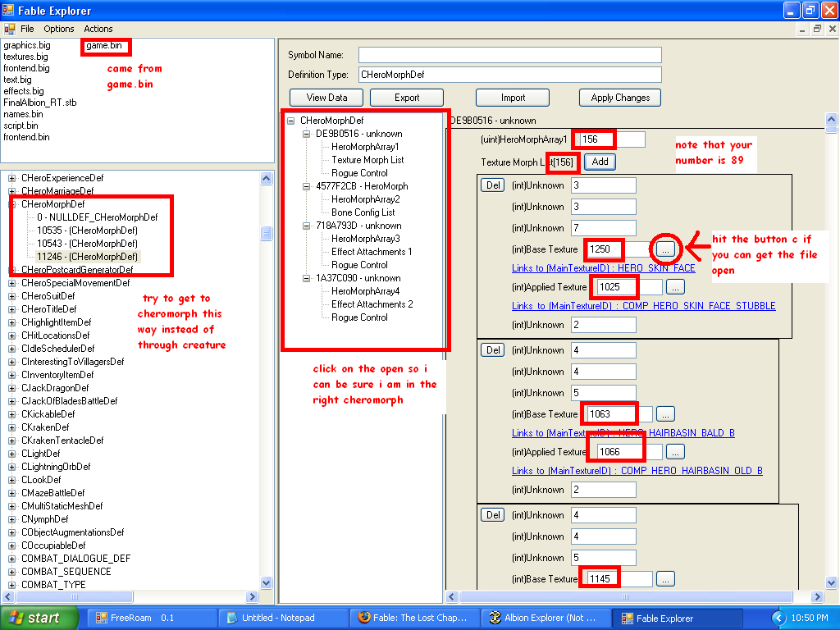
Task: Click into the Symbol Name field
Action: point(509,55)
